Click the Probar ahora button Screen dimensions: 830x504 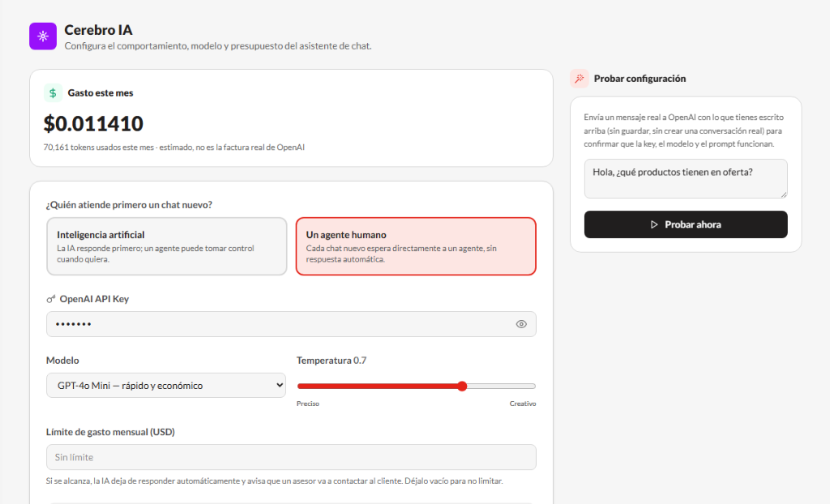(x=686, y=224)
